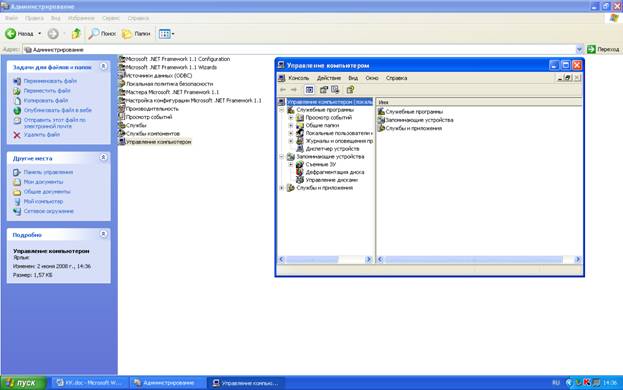Expand the Общие папки tree node
The width and height of the screenshot is (623, 390).
291,125
